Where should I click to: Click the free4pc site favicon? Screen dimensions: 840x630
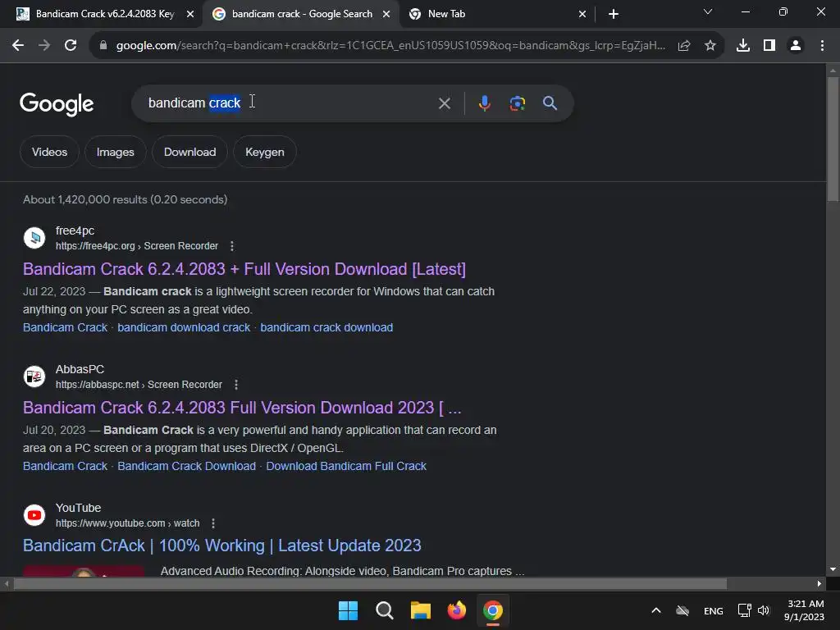pos(34,237)
